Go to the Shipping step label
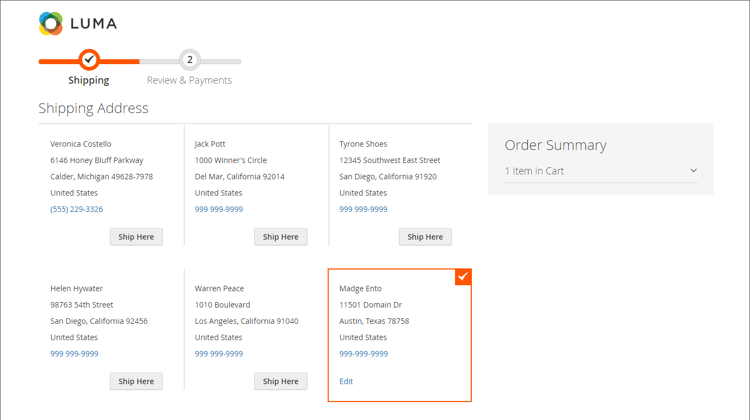The width and height of the screenshot is (750, 420). pyautogui.click(x=88, y=80)
